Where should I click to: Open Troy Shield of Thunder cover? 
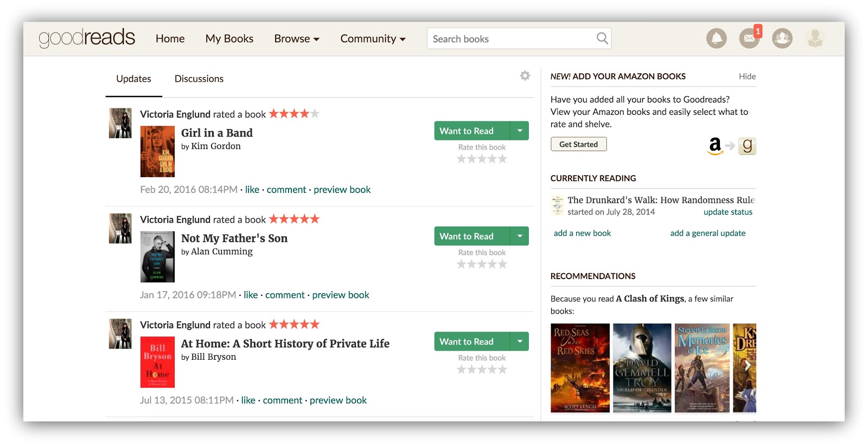tap(642, 368)
